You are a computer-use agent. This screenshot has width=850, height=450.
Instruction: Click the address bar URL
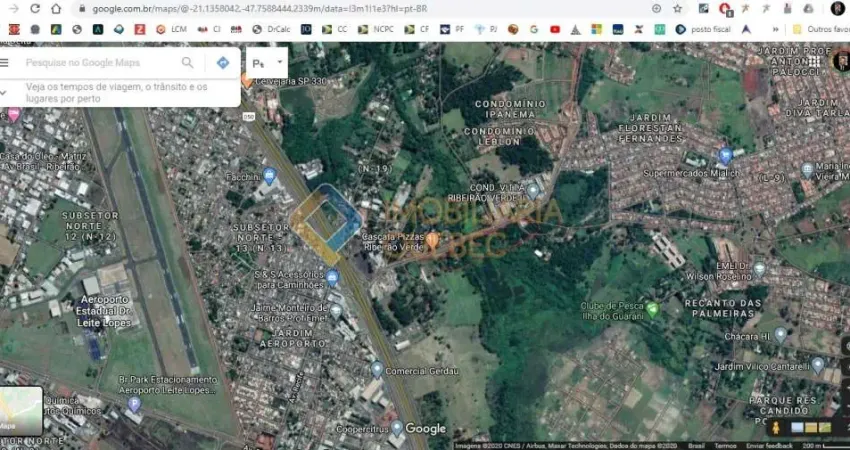[260, 9]
